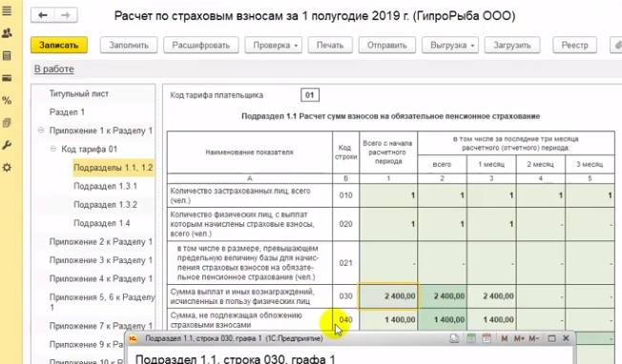The image size is (622, 364).
Task: Click the Записать button
Action: tap(59, 45)
